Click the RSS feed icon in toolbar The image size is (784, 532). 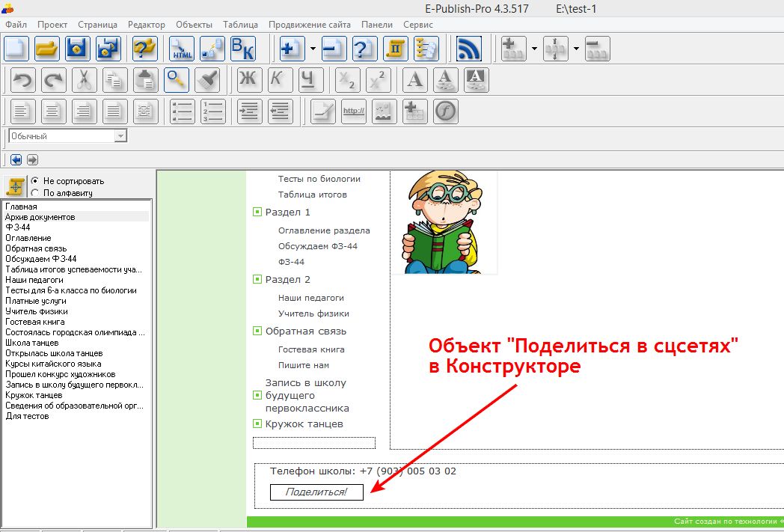pos(469,49)
